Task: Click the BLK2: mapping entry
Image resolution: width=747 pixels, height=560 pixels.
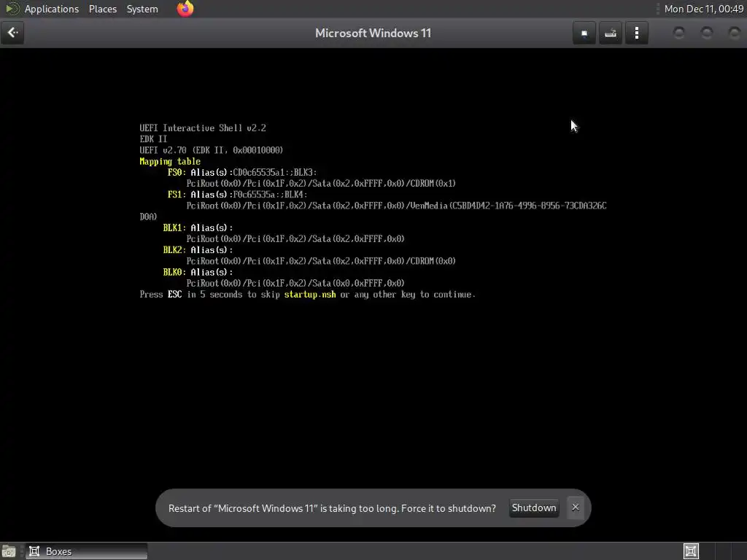Action: click(x=174, y=250)
